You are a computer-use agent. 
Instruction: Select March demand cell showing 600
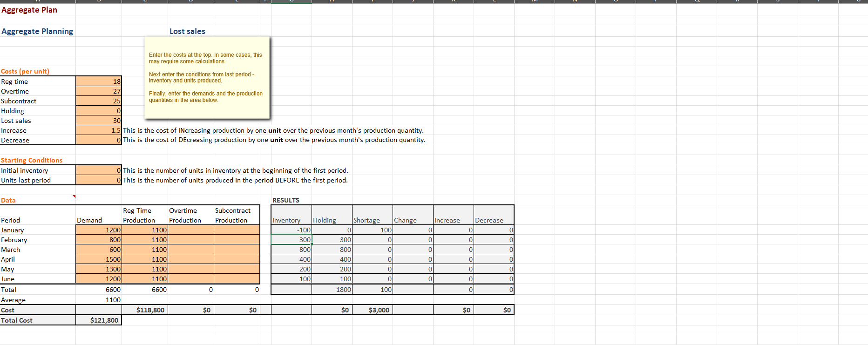[99, 250]
